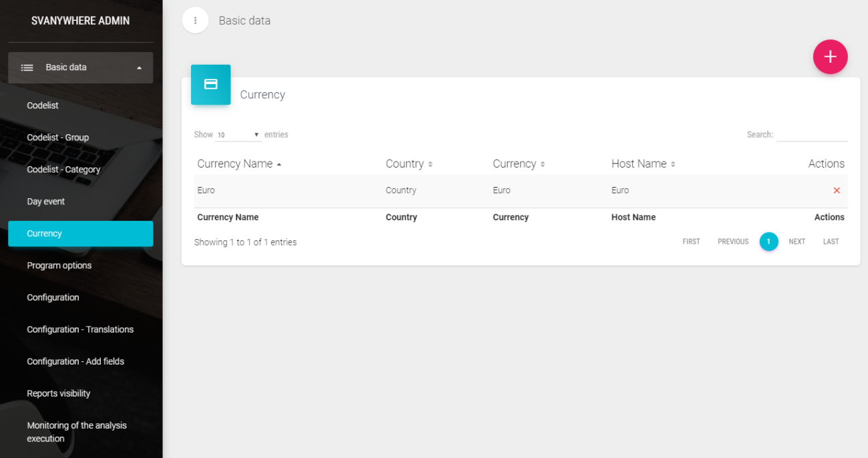Click the pink plus add button

830,57
